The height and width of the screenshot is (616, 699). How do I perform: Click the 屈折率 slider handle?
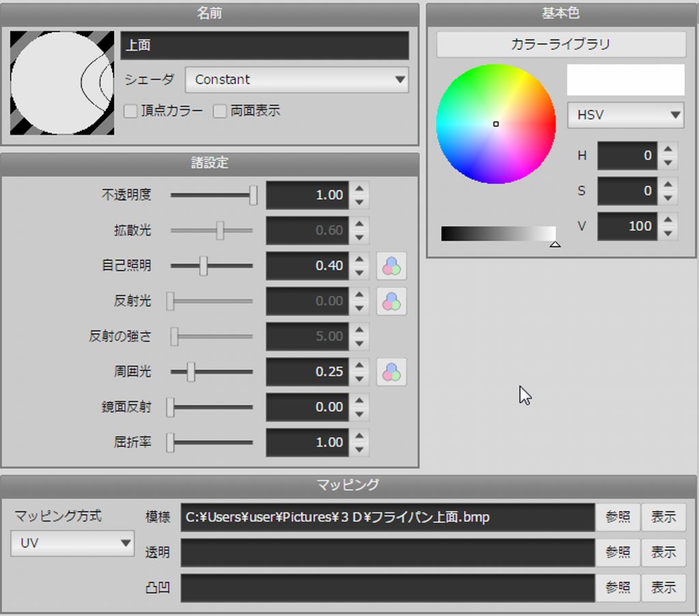coord(170,443)
